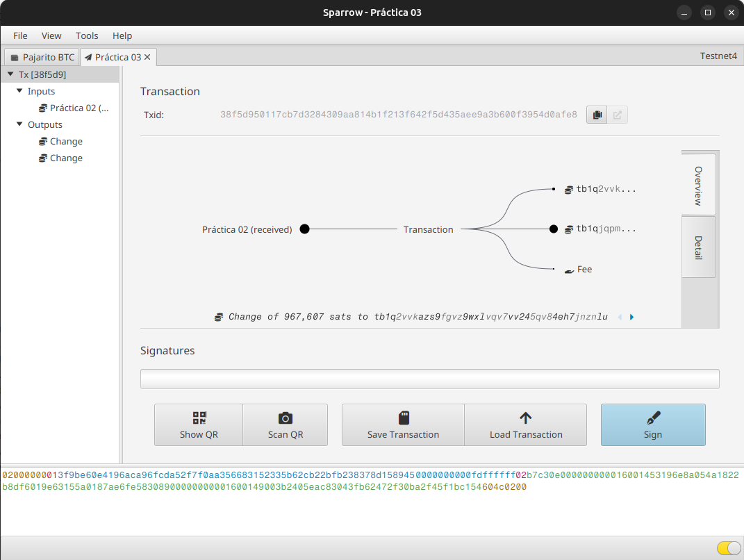
Task: Click the Pajarito BTC wallet icon
Action: point(15,58)
